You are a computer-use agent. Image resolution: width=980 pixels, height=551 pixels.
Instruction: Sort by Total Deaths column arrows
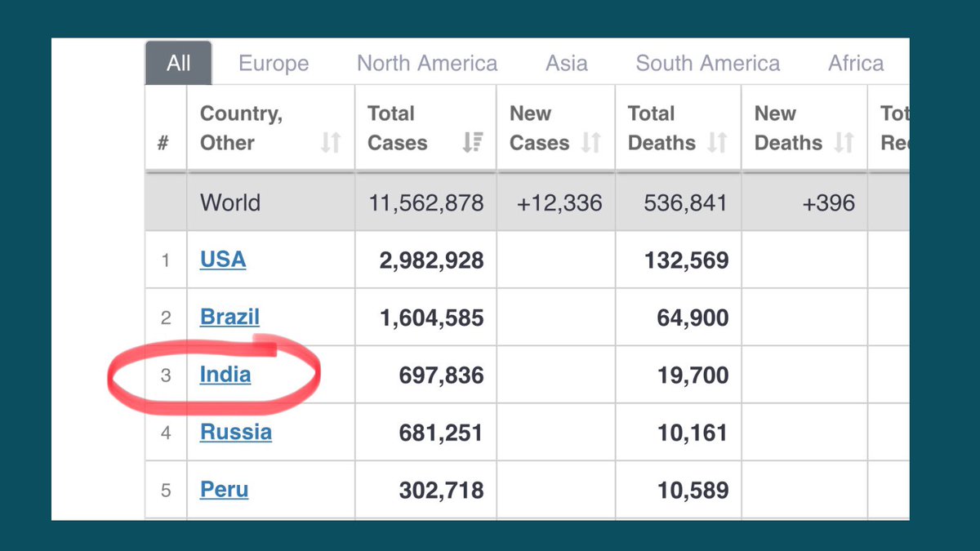click(x=717, y=143)
